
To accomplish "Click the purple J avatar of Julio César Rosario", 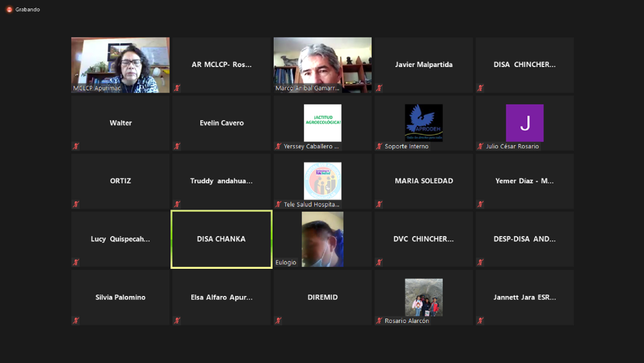I will (524, 123).
